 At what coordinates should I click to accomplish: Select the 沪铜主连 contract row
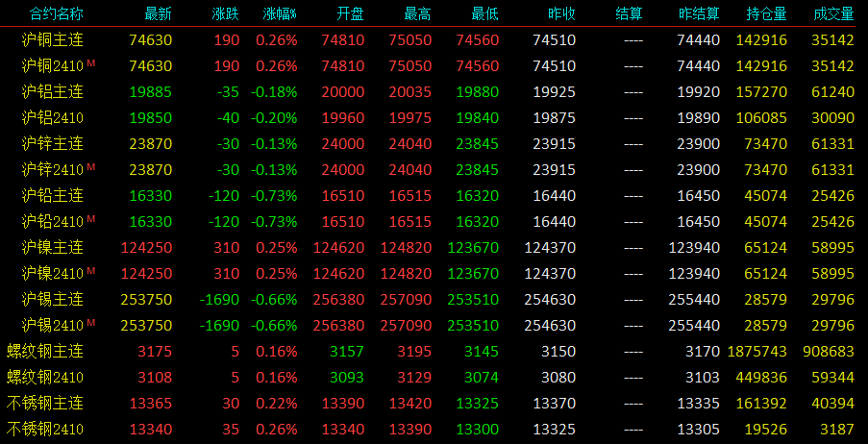434,39
